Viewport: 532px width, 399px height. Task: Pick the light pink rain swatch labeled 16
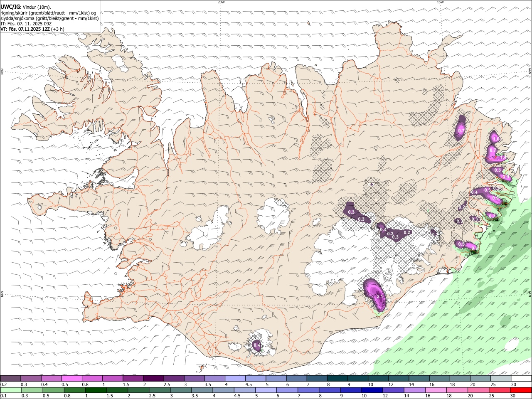(x=436, y=390)
